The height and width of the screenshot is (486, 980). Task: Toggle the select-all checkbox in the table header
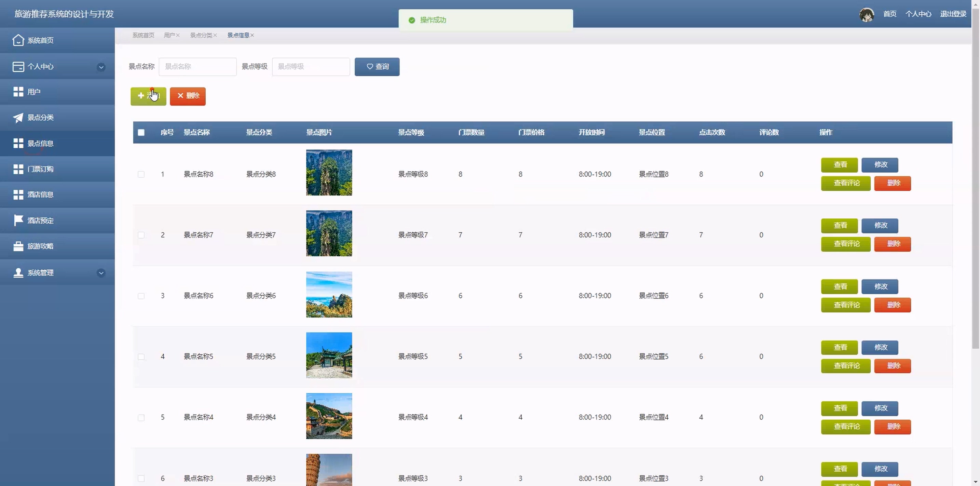141,133
